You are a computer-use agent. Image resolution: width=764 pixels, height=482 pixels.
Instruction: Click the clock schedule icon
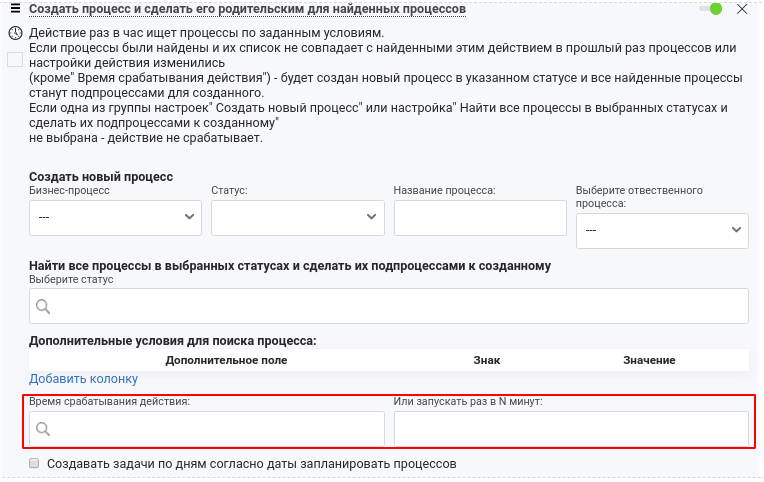(15, 33)
